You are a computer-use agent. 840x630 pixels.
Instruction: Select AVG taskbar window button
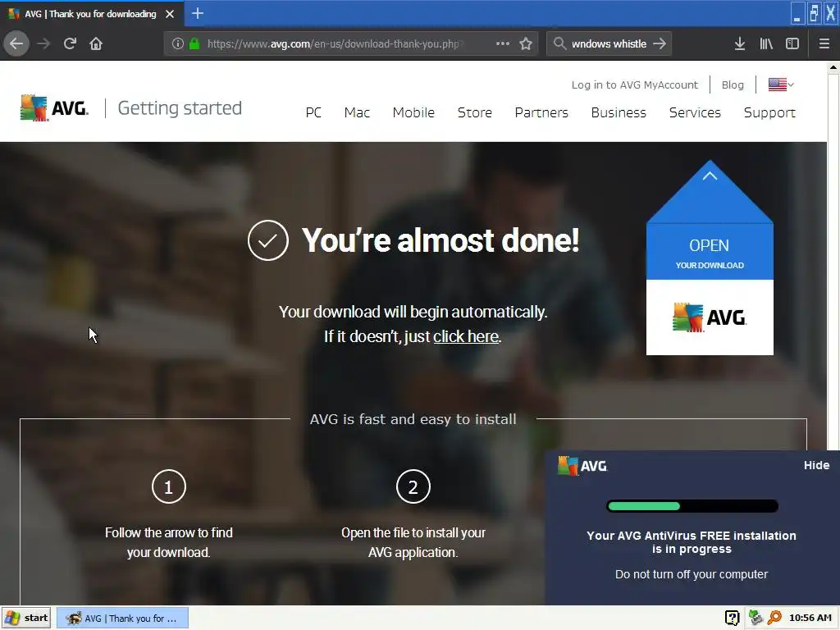coord(123,618)
